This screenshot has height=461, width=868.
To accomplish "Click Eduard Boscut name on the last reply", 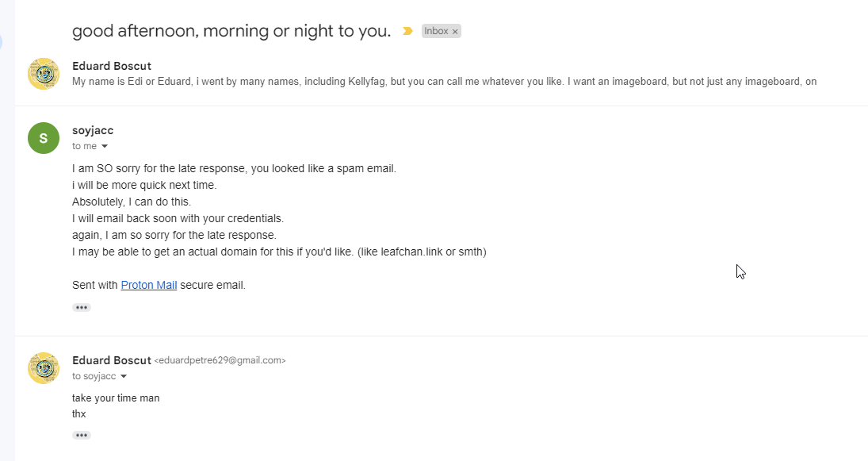I will click(x=111, y=360).
